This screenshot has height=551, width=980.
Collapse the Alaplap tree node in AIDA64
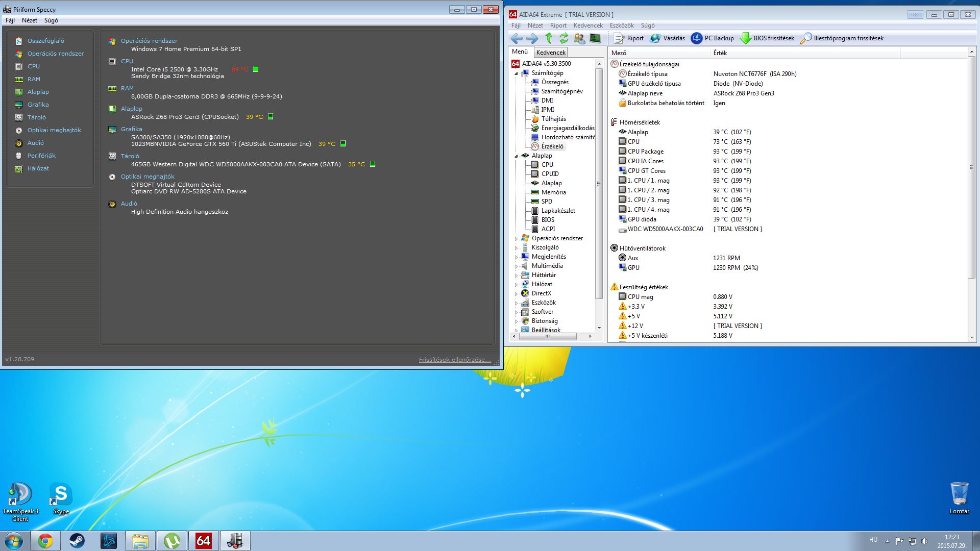click(516, 156)
